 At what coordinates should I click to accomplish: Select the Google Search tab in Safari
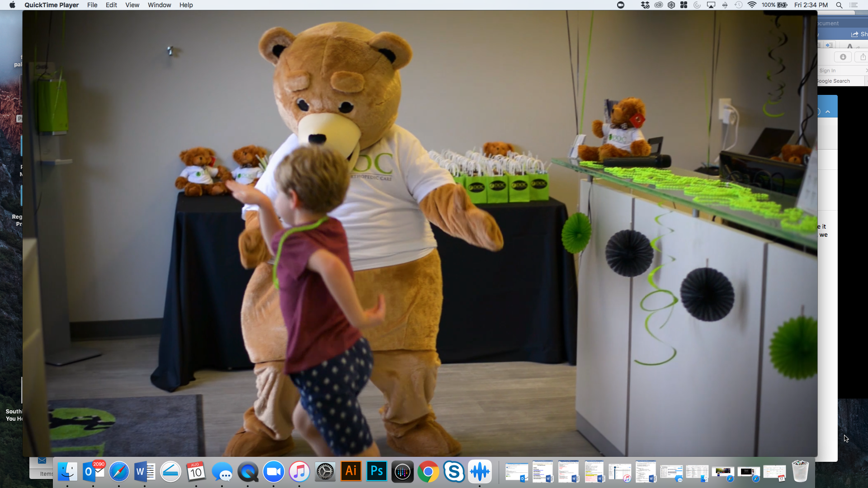834,81
